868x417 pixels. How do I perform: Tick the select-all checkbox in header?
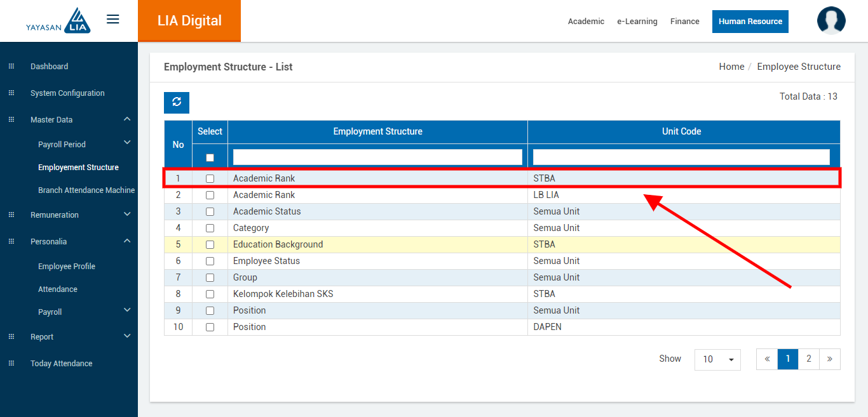coord(210,157)
